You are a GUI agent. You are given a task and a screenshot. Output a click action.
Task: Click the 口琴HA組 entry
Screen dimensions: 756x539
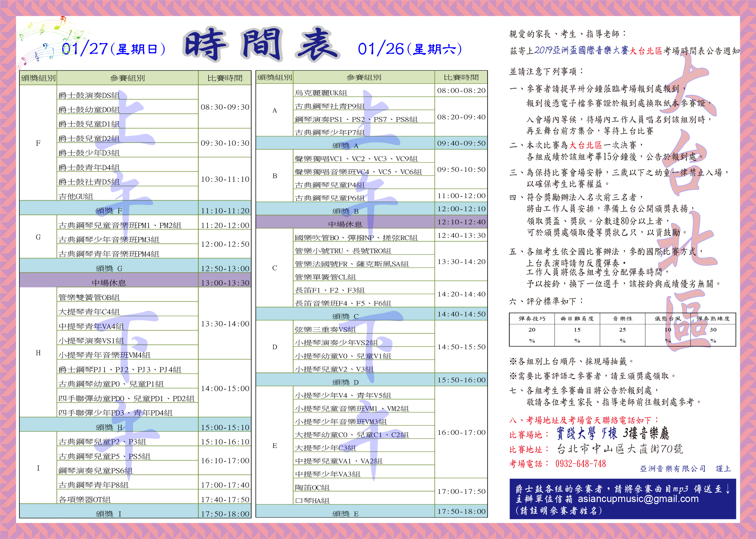312,501
